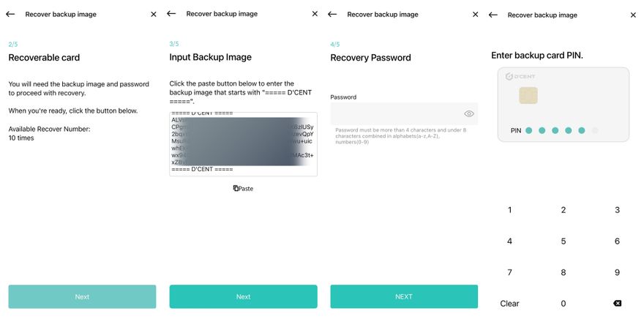Tap digit 5 on the PIN keypad

point(563,241)
